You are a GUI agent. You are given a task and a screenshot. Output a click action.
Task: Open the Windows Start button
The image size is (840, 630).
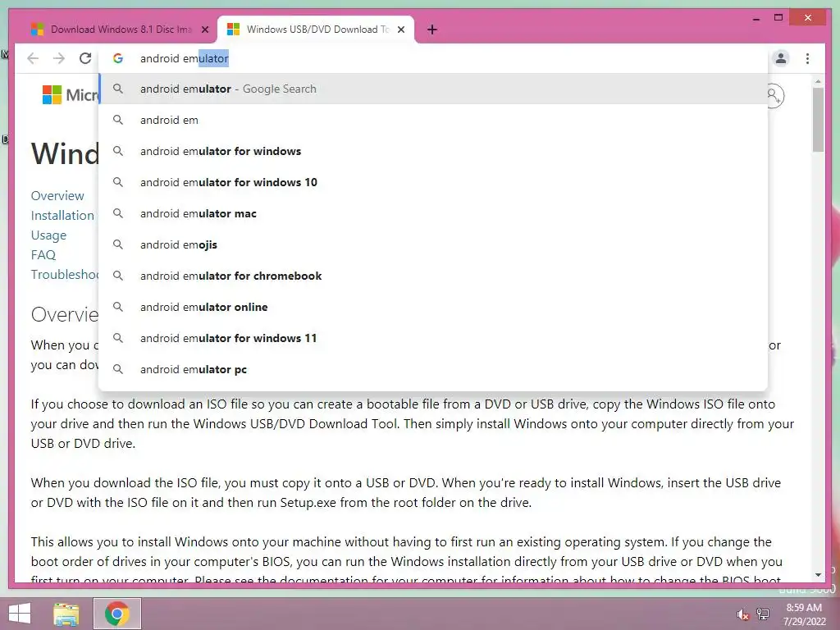click(20, 614)
